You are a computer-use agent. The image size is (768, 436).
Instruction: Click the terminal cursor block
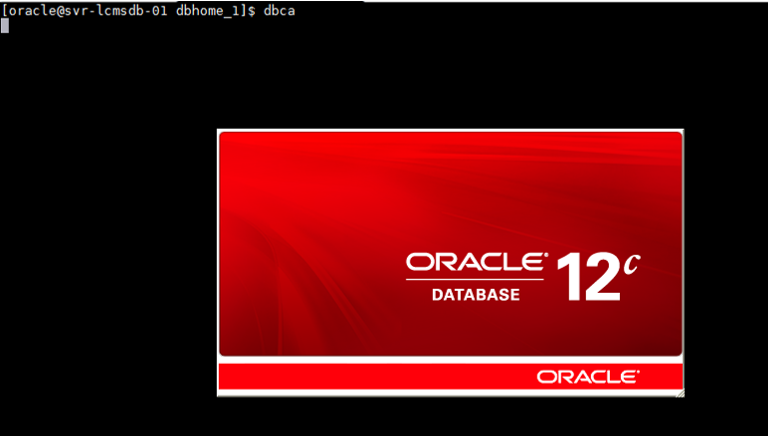[x=5, y=26]
